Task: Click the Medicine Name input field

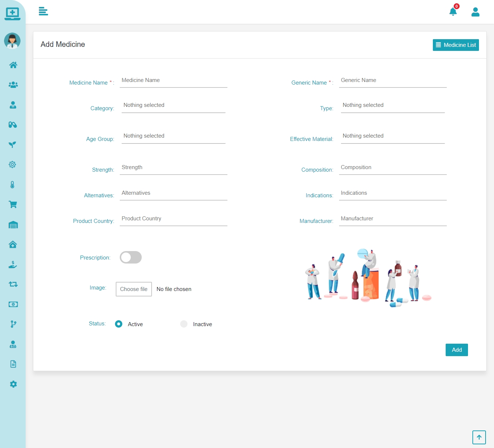Action: 173,81
